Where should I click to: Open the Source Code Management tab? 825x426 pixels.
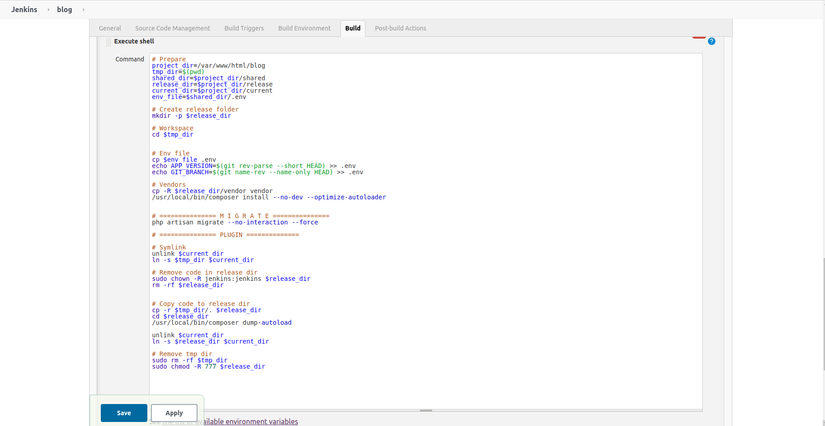172,28
